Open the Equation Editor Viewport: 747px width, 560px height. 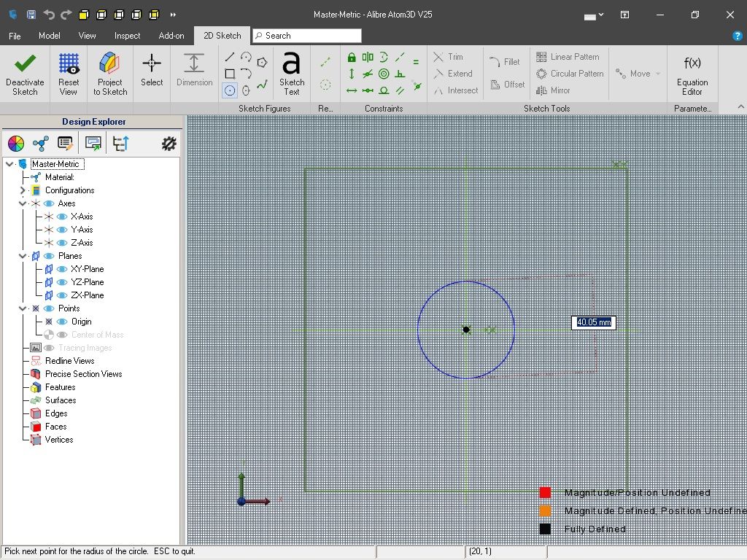692,75
